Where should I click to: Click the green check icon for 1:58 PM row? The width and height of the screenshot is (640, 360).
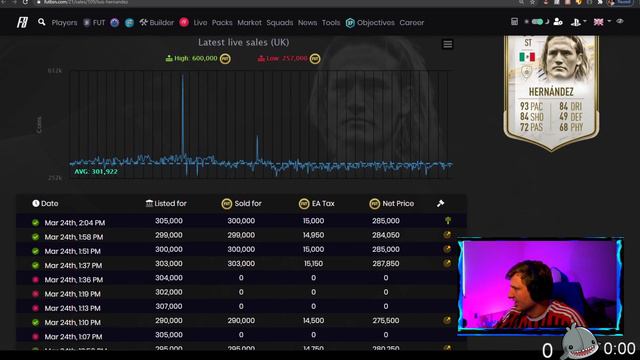click(x=36, y=237)
